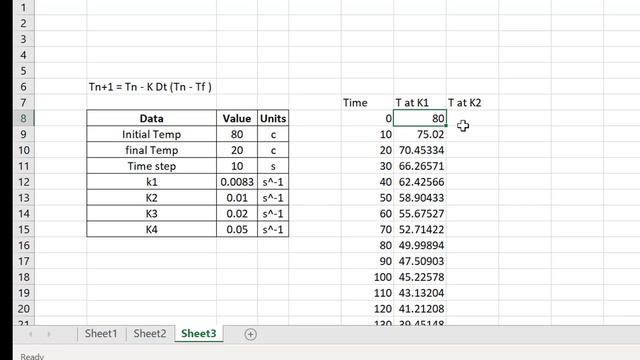Screen dimensions: 640x360
Task: Select the K4 value 0.05 cell
Action: [x=237, y=229]
